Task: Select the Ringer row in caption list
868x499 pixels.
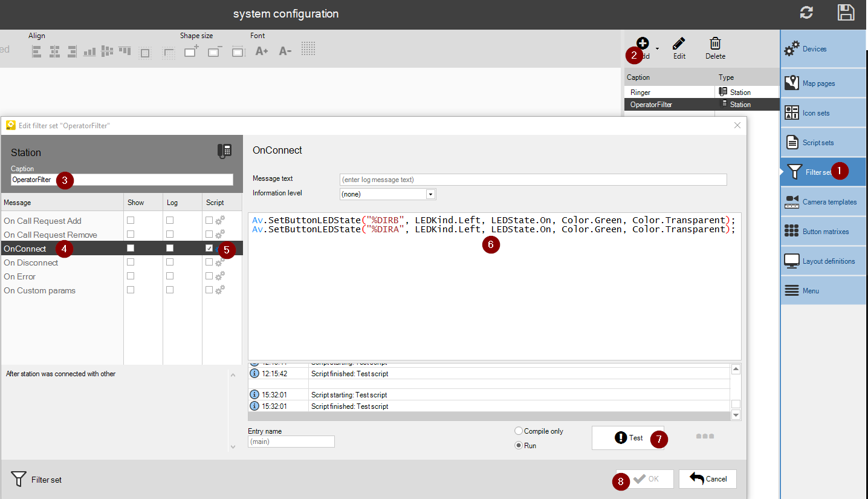Action: click(x=669, y=93)
